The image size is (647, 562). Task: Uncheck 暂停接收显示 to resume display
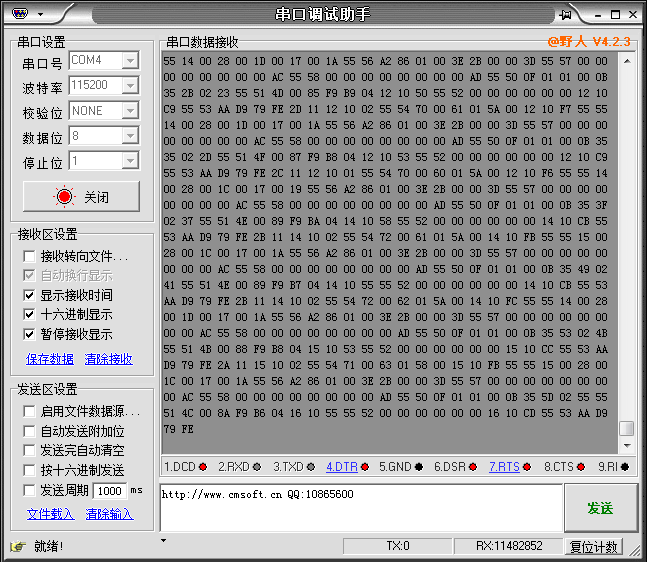(x=29, y=334)
